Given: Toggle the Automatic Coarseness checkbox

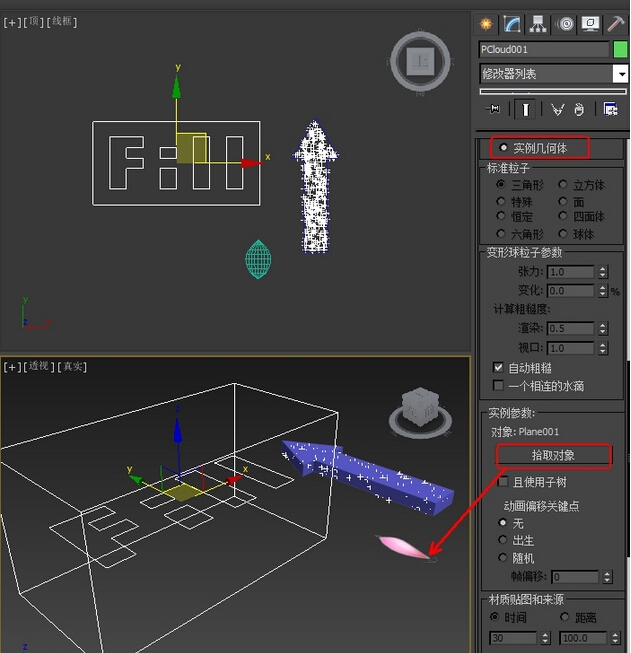Looking at the screenshot, I should [x=498, y=367].
